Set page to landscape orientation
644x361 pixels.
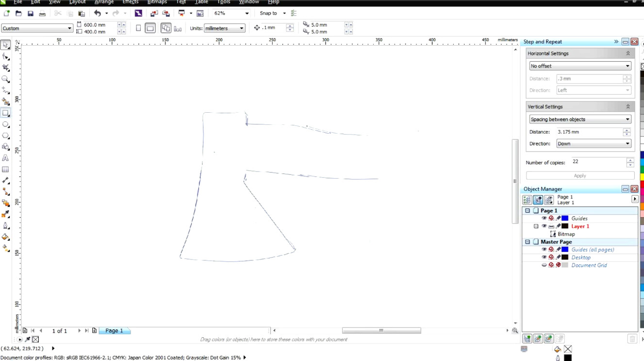point(150,28)
